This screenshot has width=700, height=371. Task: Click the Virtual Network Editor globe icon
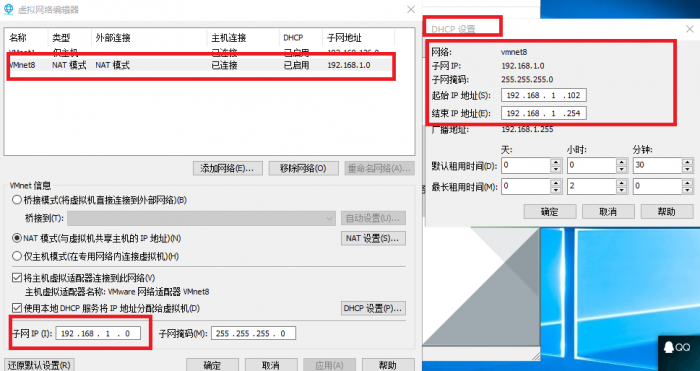[x=8, y=9]
